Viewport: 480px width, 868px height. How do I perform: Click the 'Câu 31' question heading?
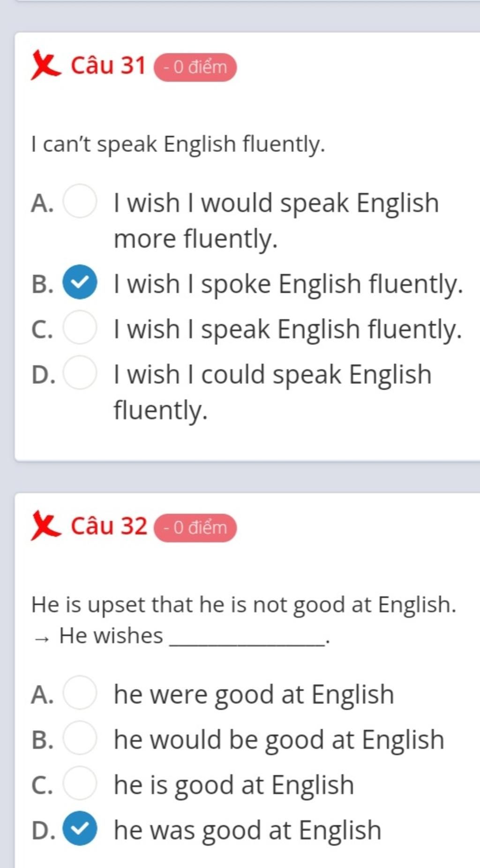(108, 66)
